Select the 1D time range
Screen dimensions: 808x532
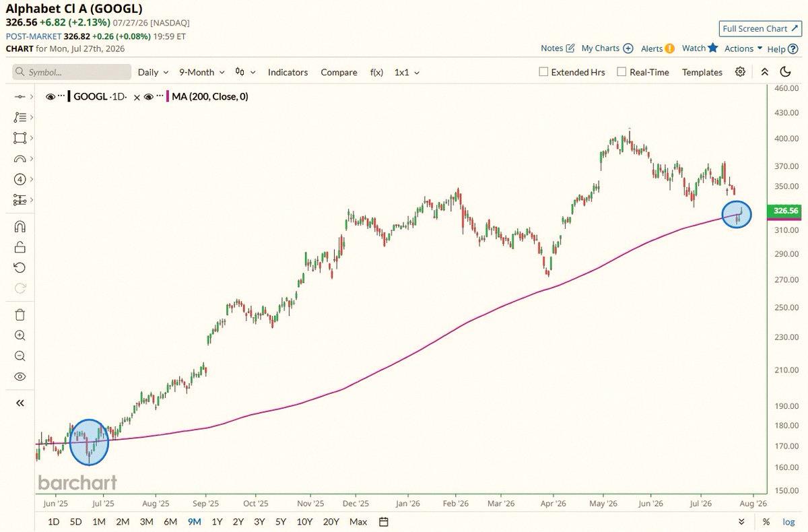(54, 522)
